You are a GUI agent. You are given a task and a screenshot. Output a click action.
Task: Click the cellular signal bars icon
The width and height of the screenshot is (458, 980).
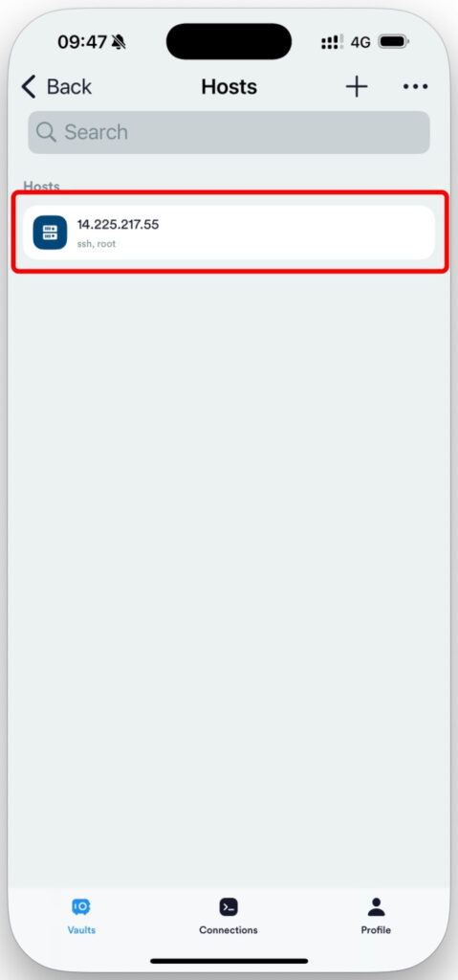332,42
